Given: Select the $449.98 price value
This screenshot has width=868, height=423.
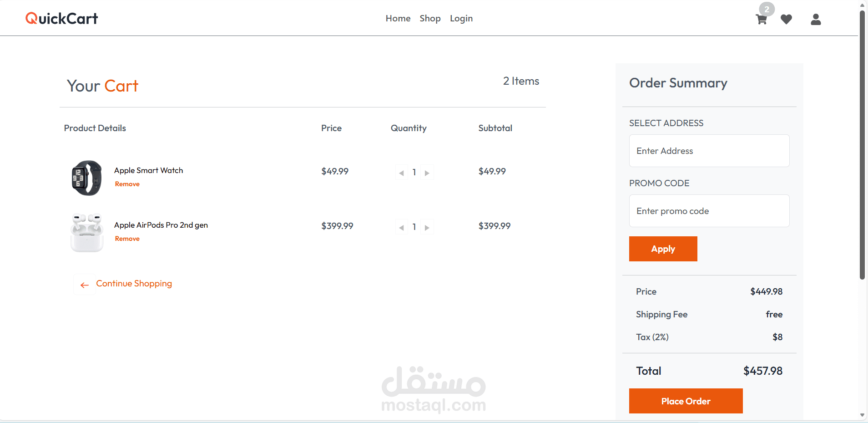Looking at the screenshot, I should coord(767,291).
